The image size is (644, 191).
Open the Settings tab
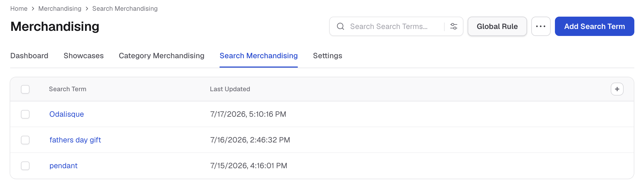click(x=328, y=56)
